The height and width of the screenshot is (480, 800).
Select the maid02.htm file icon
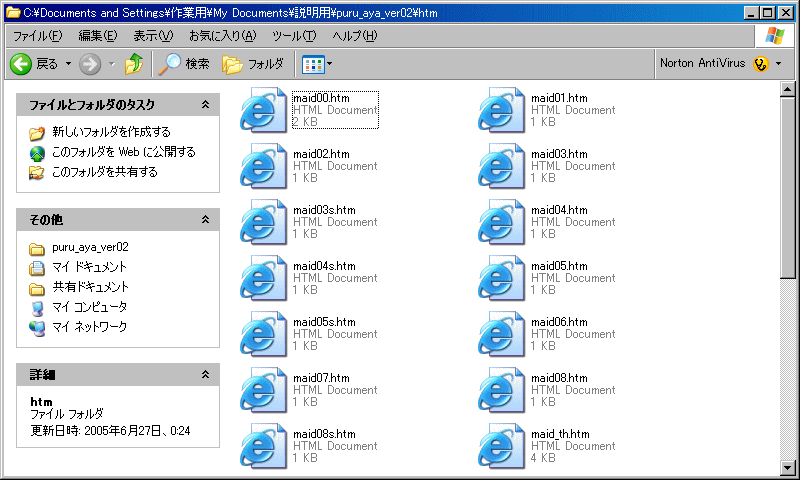[264, 166]
